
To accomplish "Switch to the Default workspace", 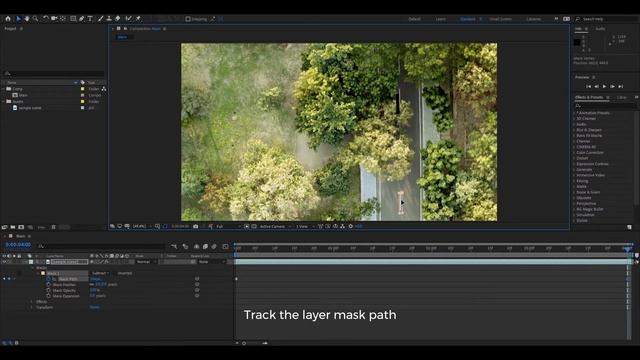I will [x=414, y=19].
